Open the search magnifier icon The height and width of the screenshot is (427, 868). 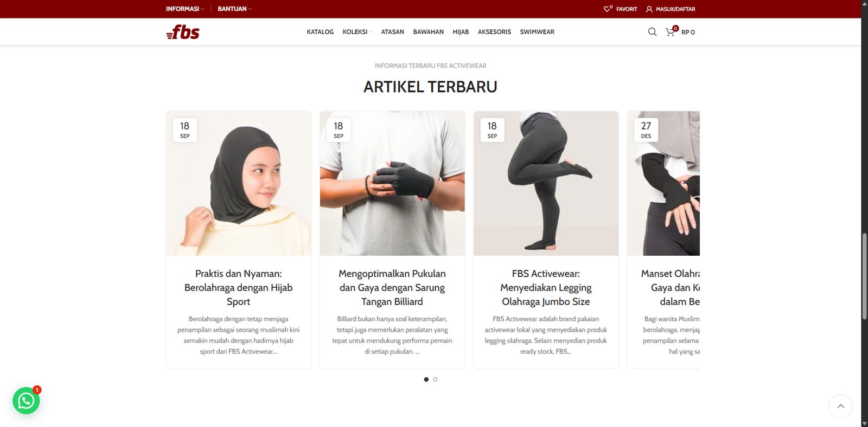[x=652, y=32]
